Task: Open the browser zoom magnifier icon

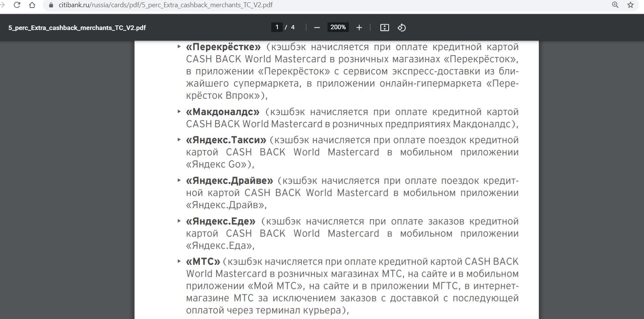Action: coord(615,5)
